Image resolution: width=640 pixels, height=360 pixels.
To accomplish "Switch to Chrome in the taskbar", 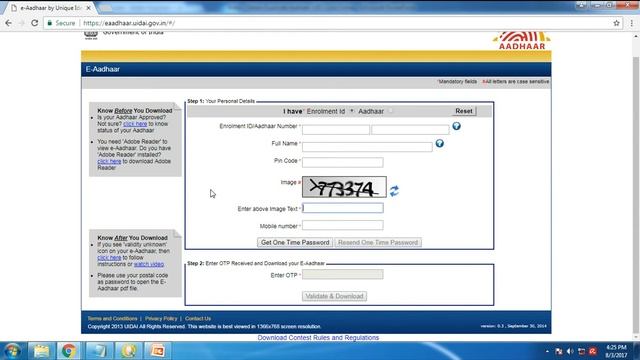I will point(69,351).
